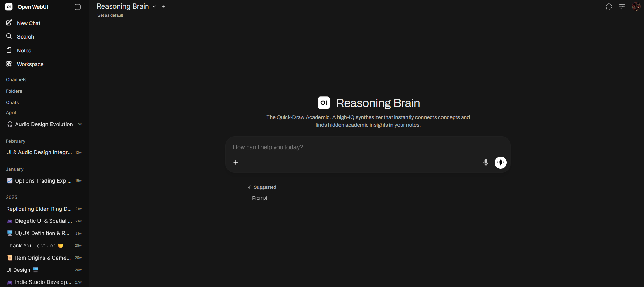Add another model with the plus icon
644x287 pixels.
point(163,6)
